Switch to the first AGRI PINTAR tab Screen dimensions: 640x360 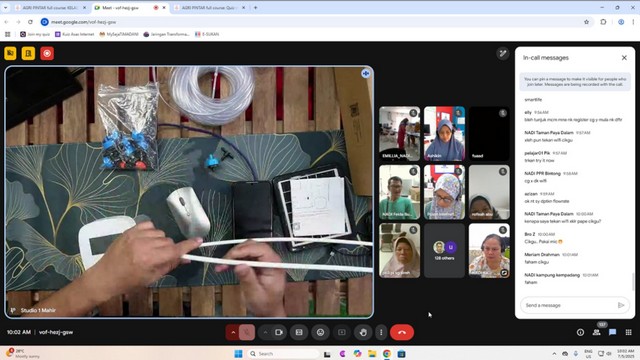tap(50, 7)
